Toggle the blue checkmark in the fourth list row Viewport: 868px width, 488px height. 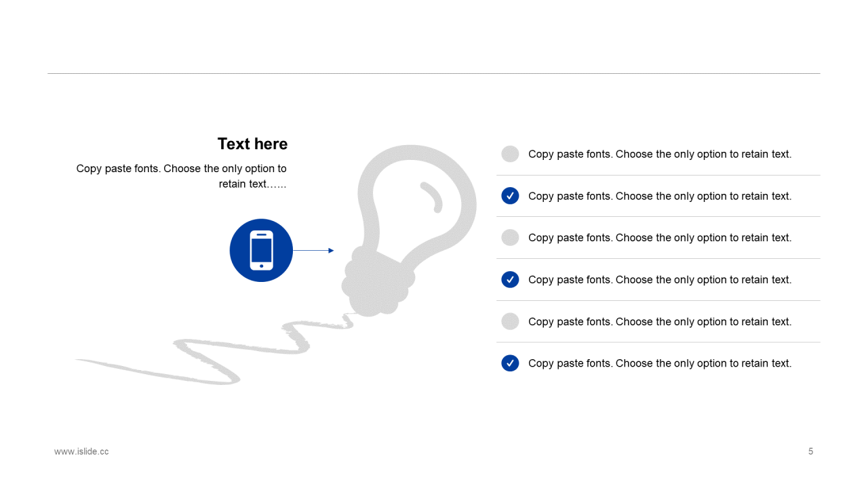510,279
